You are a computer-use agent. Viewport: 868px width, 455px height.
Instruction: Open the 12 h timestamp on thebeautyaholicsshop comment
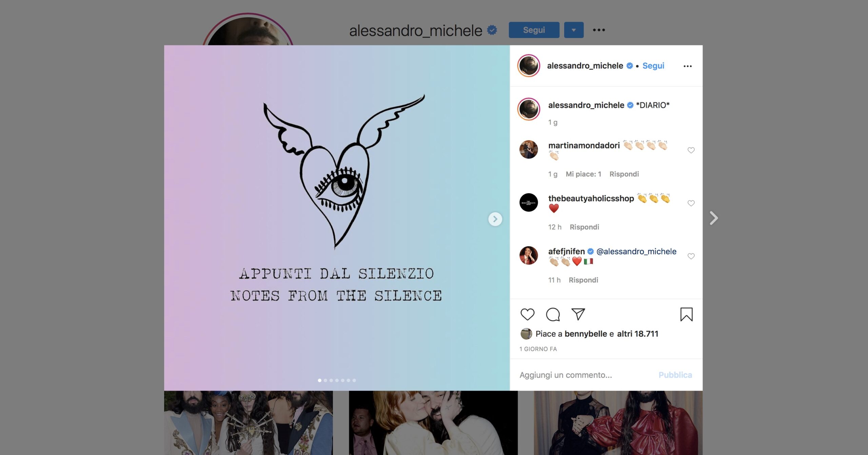pos(555,227)
